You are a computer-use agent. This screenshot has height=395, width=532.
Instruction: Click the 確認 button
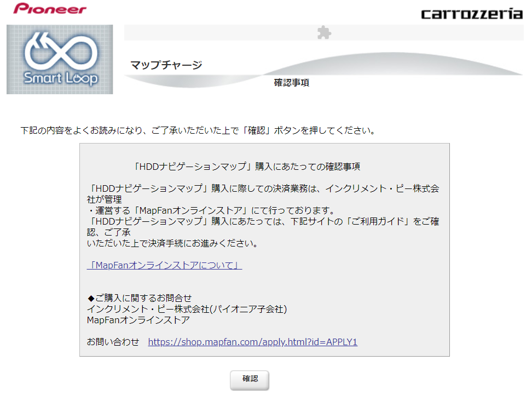250,380
